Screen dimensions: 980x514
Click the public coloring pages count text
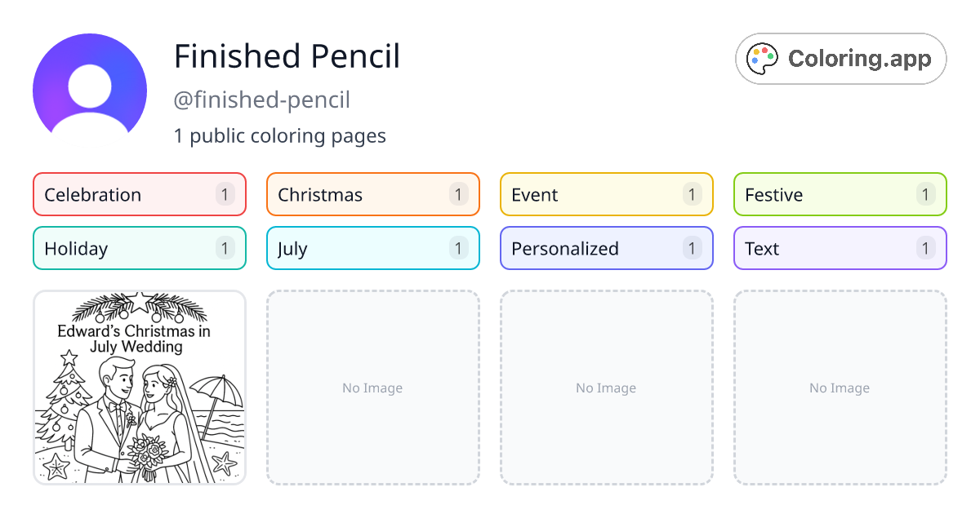(280, 135)
